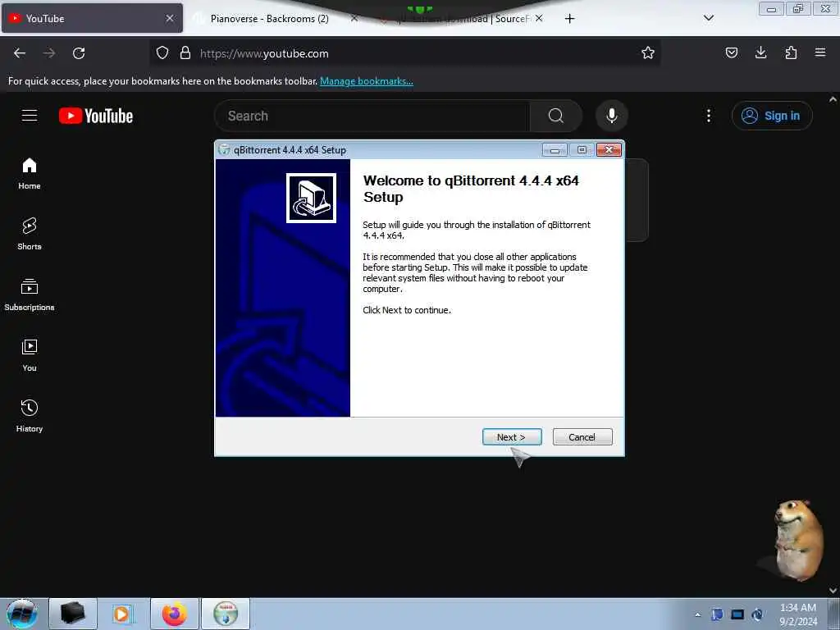The height and width of the screenshot is (630, 840).
Task: Switch to the SourceForge download tab
Action: coord(461,18)
